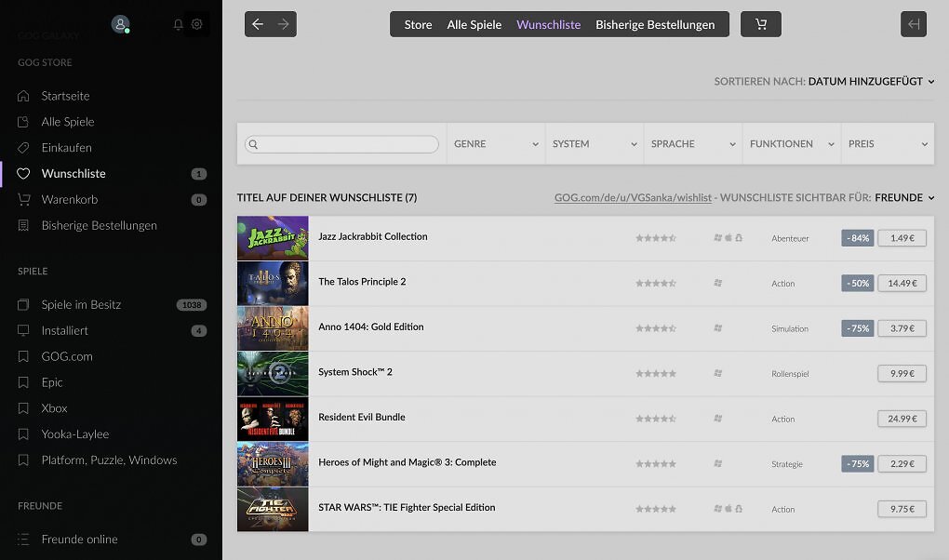Click the GOG.com bookmark icon
This screenshot has height=560, width=949.
coord(23,356)
